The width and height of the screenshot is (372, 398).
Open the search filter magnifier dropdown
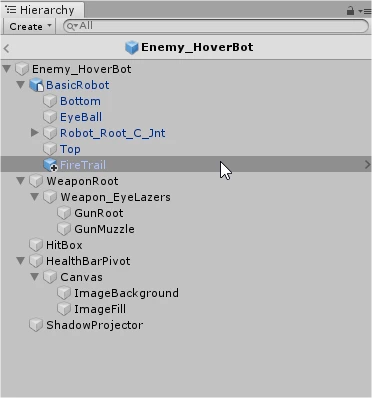(x=72, y=26)
